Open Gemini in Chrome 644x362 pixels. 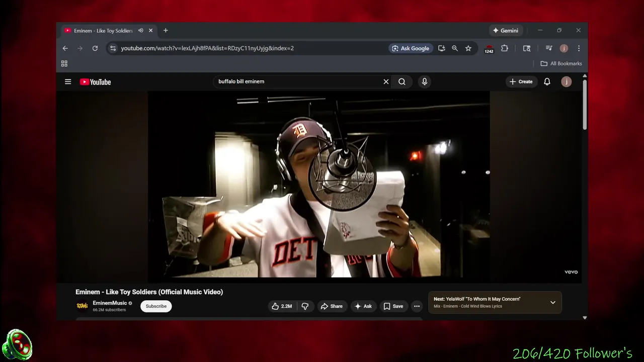[505, 31]
